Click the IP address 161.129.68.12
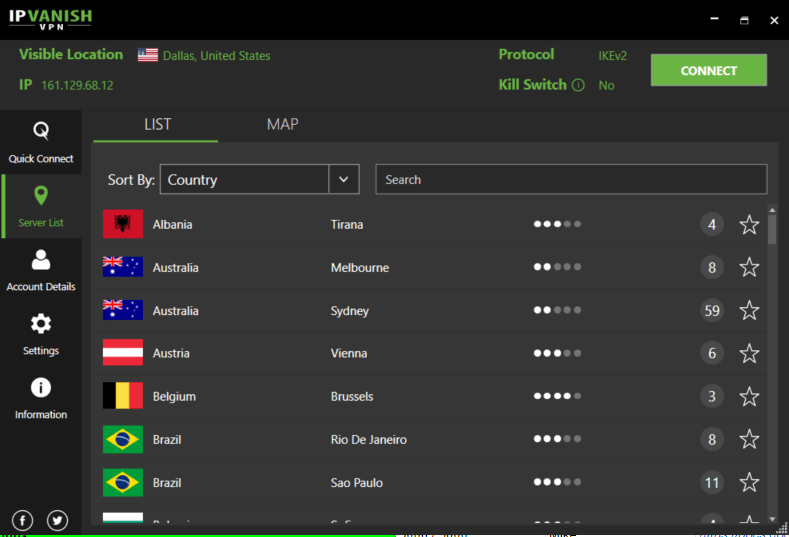 pyautogui.click(x=77, y=86)
